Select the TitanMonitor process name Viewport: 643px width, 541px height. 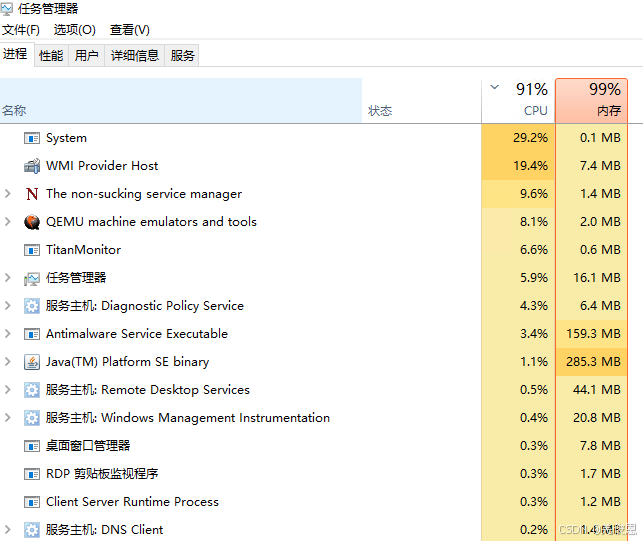click(84, 250)
